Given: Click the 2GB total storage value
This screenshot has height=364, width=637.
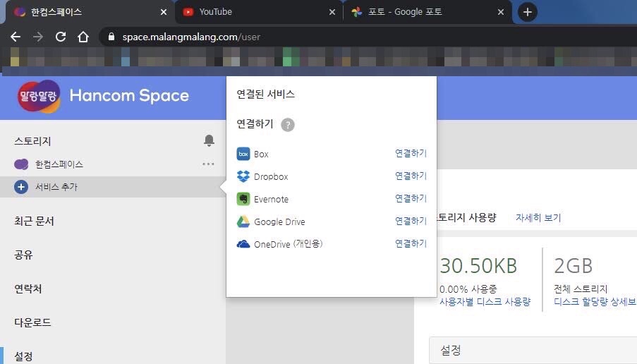Looking at the screenshot, I should pyautogui.click(x=574, y=266).
